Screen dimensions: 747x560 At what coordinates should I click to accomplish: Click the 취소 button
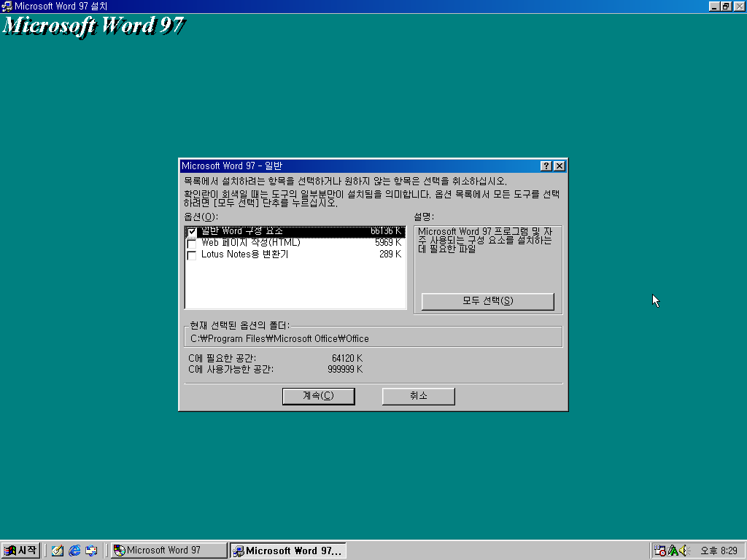click(x=418, y=396)
